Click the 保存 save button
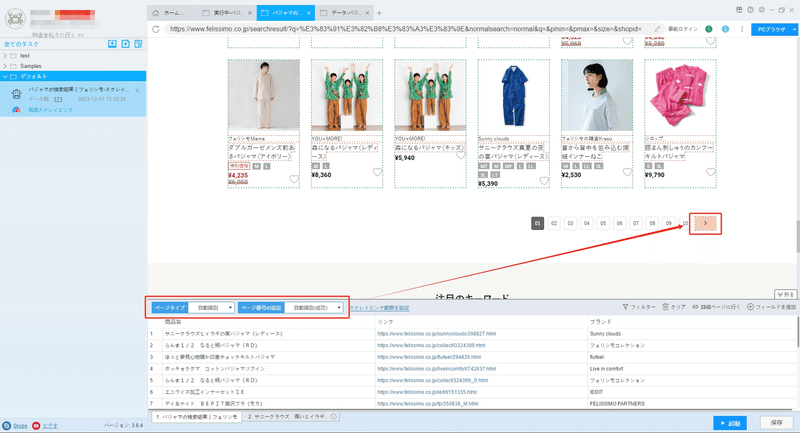The width and height of the screenshot is (800, 433). click(x=777, y=423)
